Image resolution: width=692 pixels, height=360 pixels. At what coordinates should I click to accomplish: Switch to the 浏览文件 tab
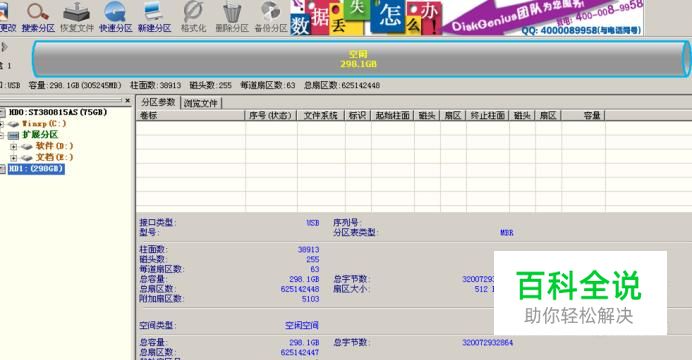pos(201,103)
